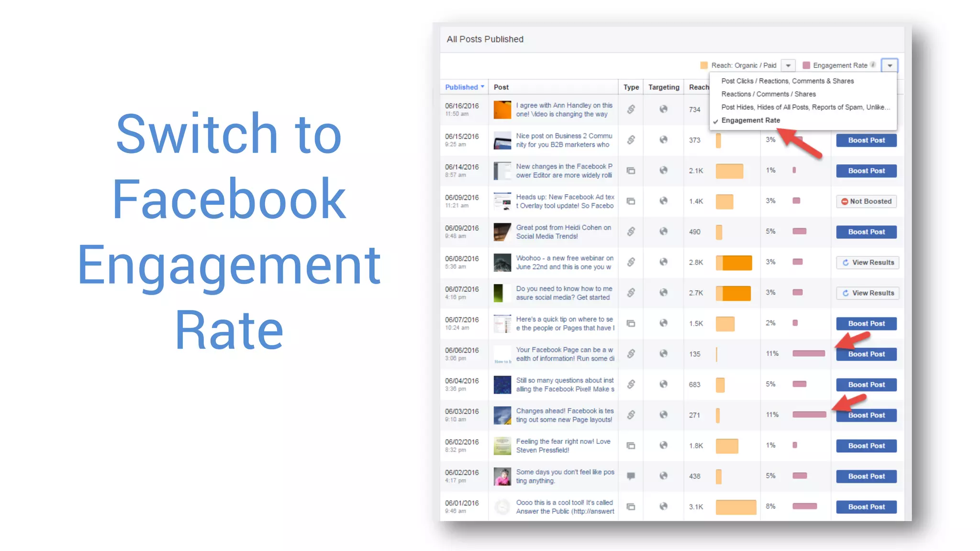Boost the Feeling the fear post
Screen dimensions: 980x551
(x=866, y=446)
